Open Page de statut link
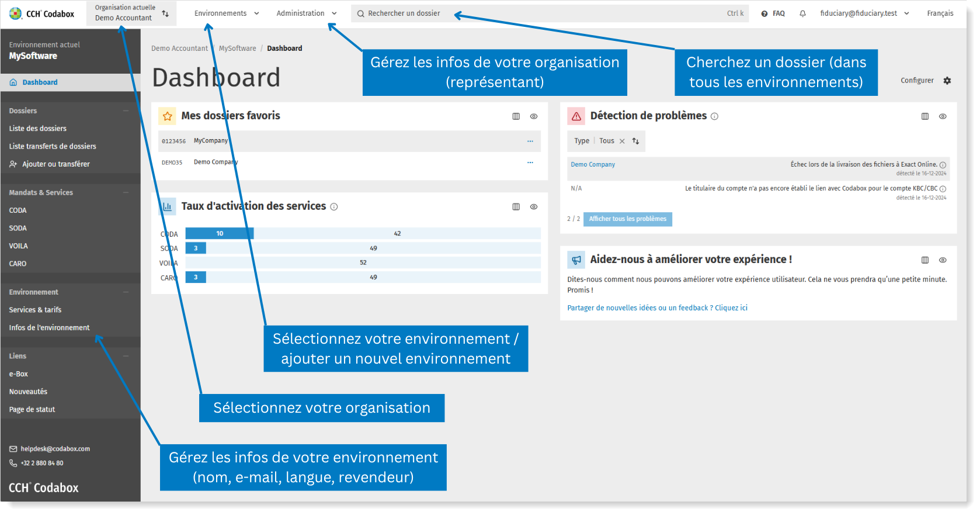Viewport: 980px width, 515px height. [x=32, y=410]
